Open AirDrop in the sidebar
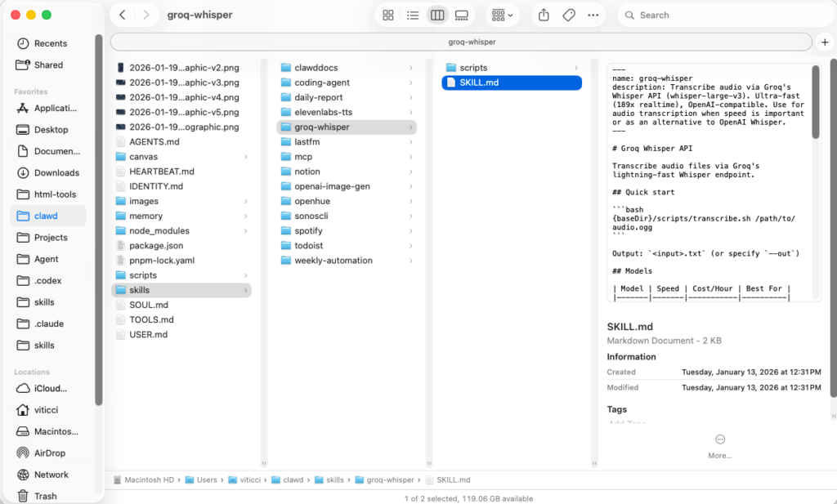Image resolution: width=837 pixels, height=504 pixels. click(x=50, y=453)
